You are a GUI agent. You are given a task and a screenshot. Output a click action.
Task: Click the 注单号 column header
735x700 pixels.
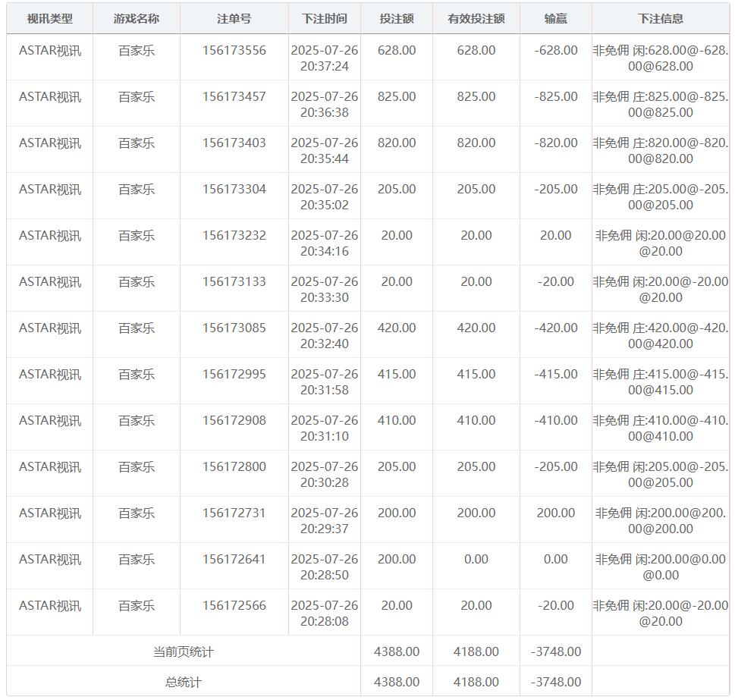234,18
